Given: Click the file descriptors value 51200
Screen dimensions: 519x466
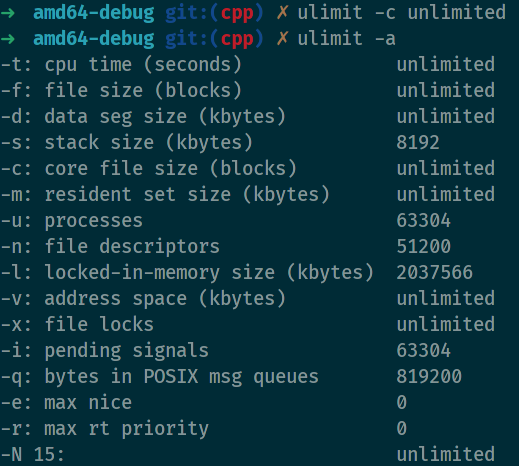Looking at the screenshot, I should tap(424, 247).
